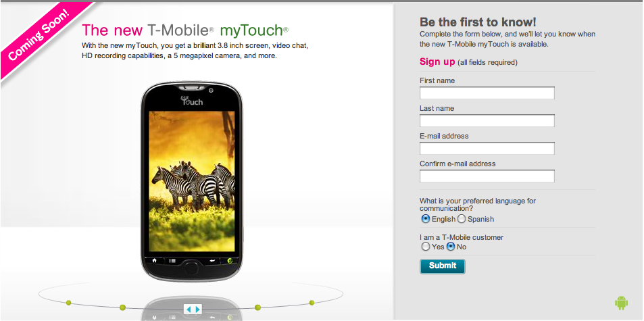Choose No for T-Mobile customer
This screenshot has height=321, width=644.
tap(451, 247)
